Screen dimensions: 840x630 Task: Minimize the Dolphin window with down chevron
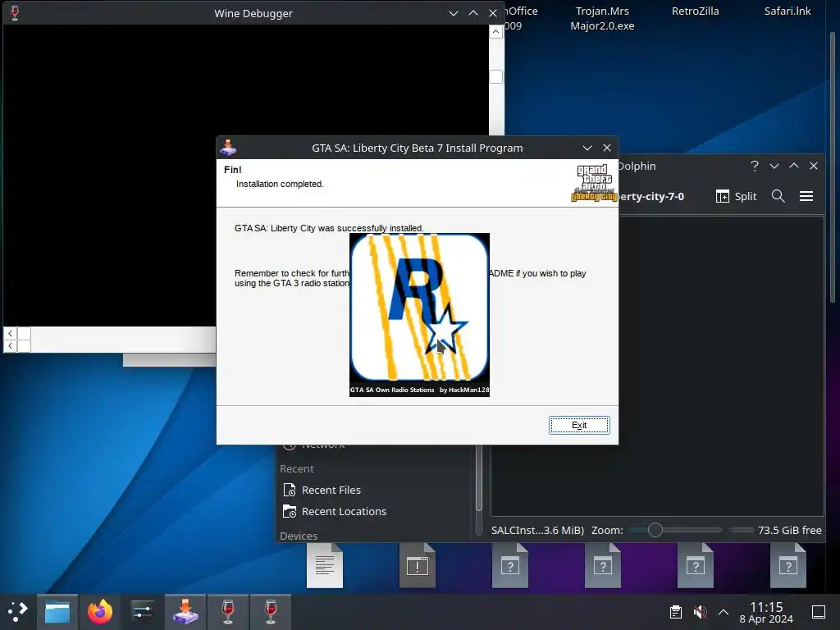coord(774,166)
